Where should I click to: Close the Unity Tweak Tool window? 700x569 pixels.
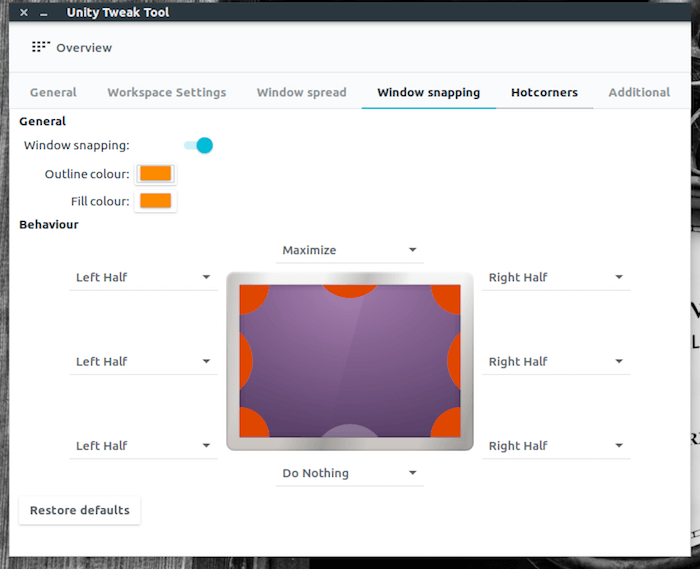coord(24,12)
